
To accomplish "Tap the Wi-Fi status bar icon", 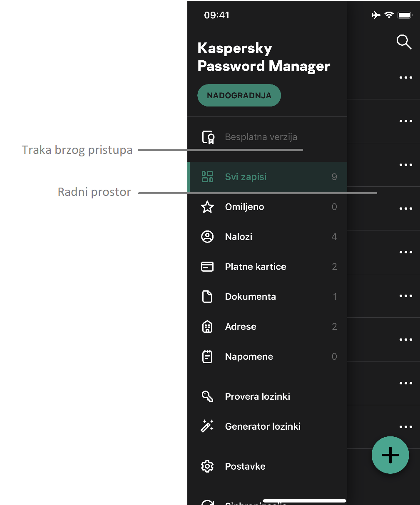I will pyautogui.click(x=389, y=15).
